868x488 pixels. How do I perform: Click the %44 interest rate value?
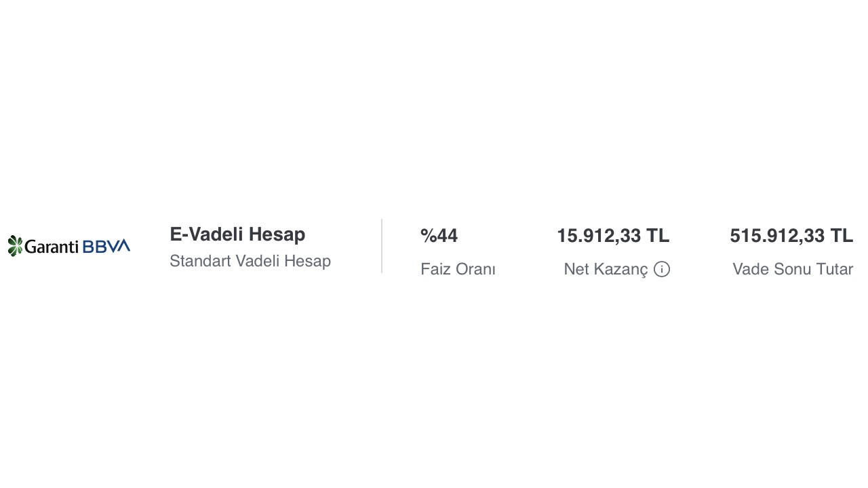(439, 236)
